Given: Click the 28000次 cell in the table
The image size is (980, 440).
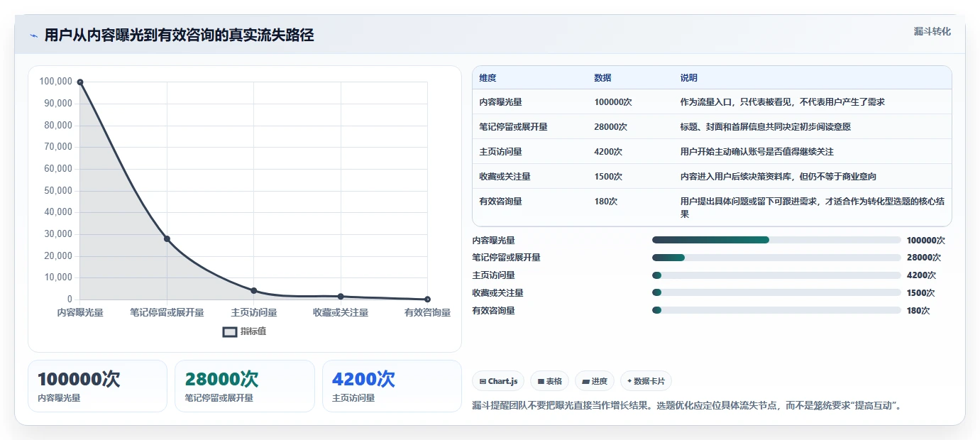Looking at the screenshot, I should point(611,127).
